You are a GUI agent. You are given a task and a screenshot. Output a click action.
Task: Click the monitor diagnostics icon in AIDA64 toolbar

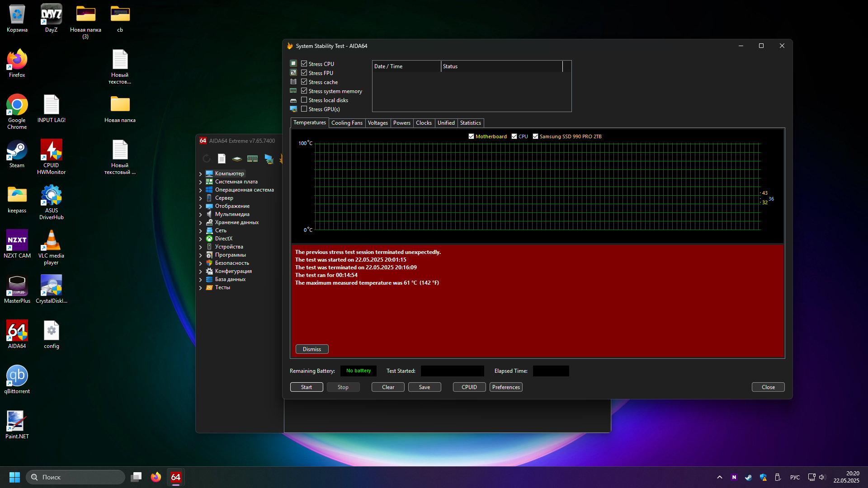pos(269,159)
